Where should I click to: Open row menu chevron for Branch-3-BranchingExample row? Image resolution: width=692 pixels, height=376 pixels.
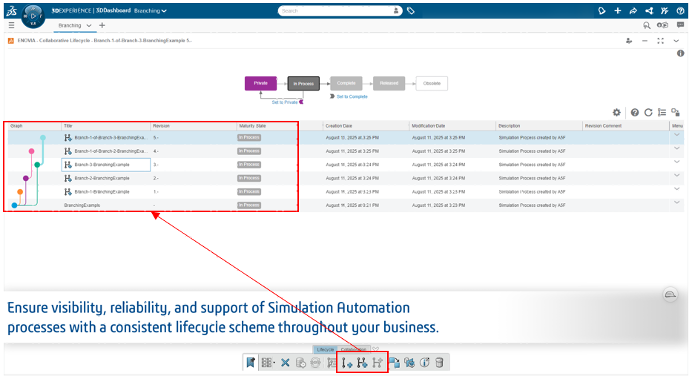coord(677,162)
